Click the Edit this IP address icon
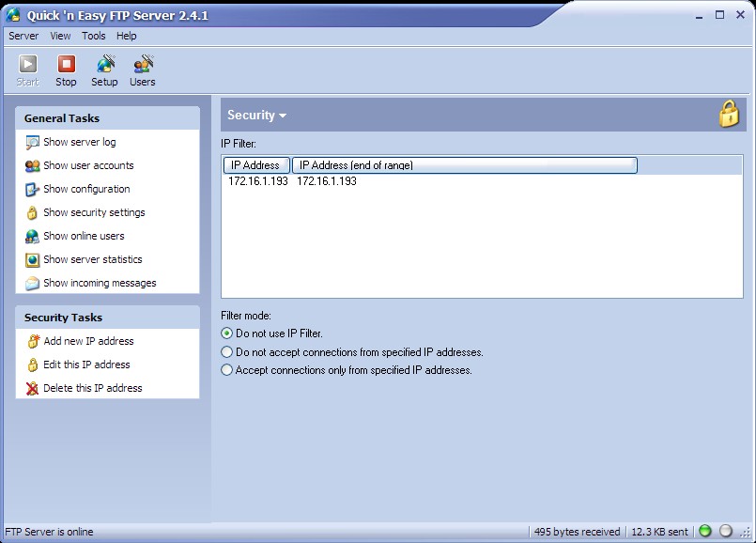 pyautogui.click(x=32, y=365)
